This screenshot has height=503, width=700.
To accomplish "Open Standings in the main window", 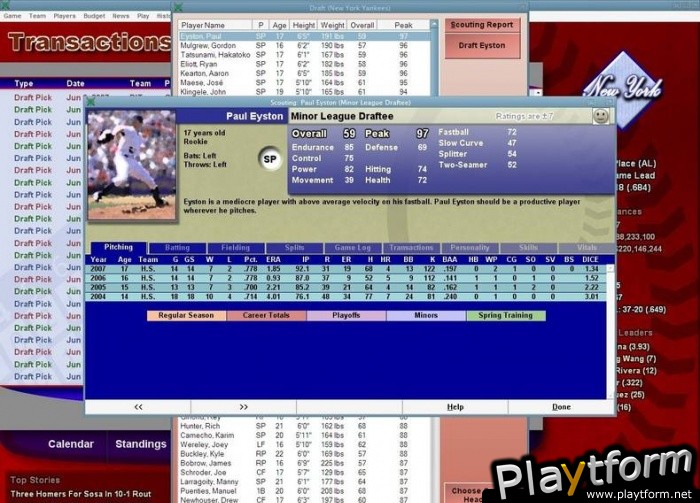I will pos(141,444).
